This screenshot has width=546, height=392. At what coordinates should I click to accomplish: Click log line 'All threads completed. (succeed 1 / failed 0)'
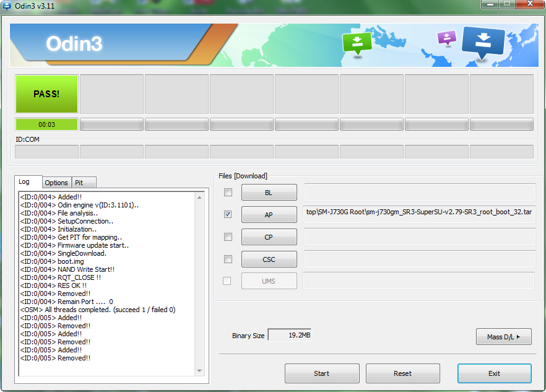coord(98,310)
